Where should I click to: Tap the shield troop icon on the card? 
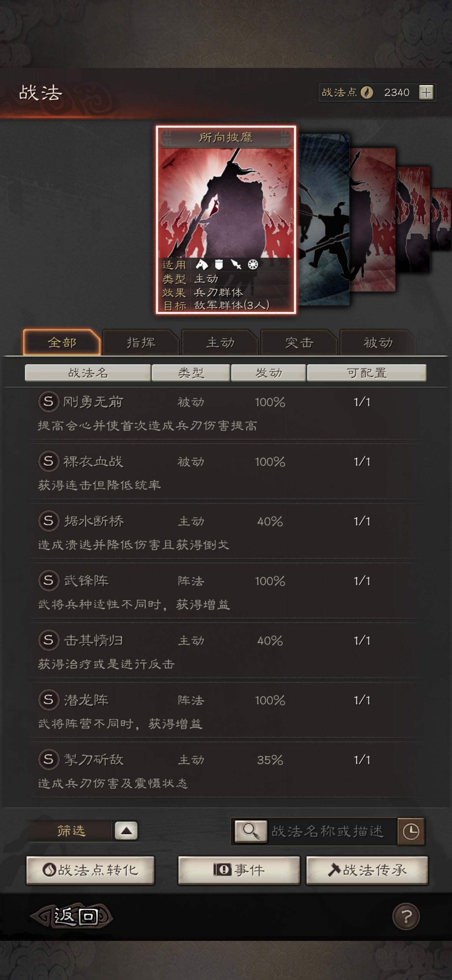tap(219, 265)
